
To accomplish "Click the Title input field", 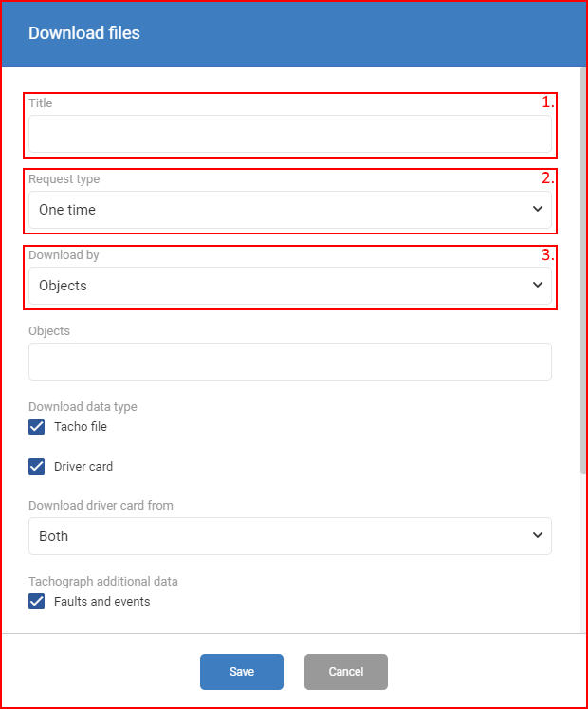I will pyautogui.click(x=289, y=134).
